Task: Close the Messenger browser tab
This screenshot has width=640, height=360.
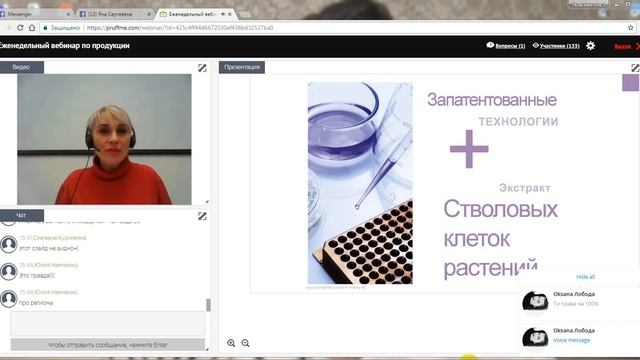Action: coord(68,14)
